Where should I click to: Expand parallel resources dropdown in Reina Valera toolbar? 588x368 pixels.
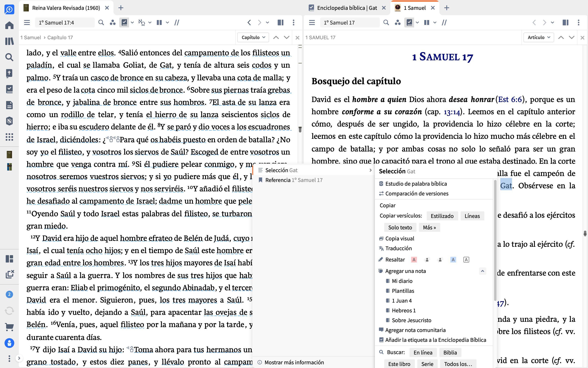click(167, 23)
